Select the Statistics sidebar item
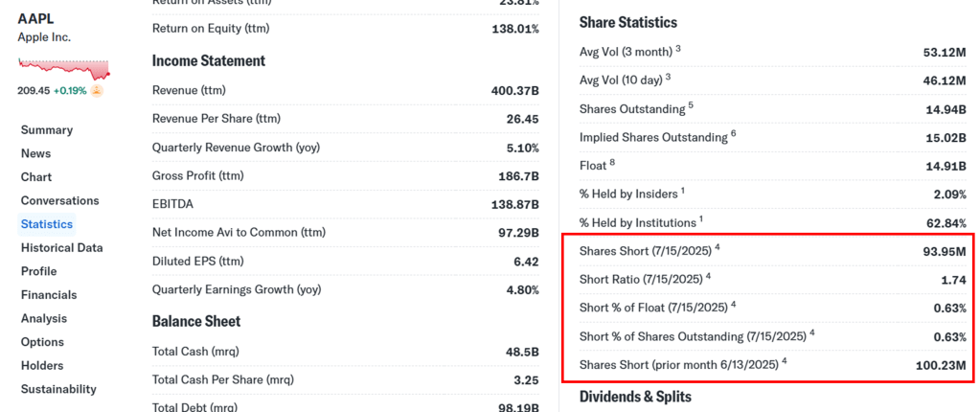 47,224
